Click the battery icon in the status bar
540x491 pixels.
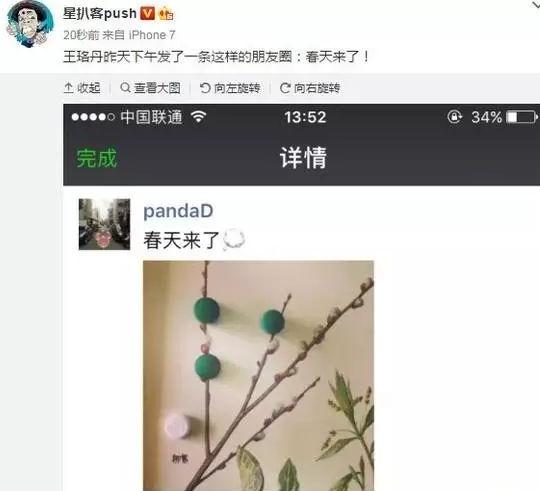[522, 117]
